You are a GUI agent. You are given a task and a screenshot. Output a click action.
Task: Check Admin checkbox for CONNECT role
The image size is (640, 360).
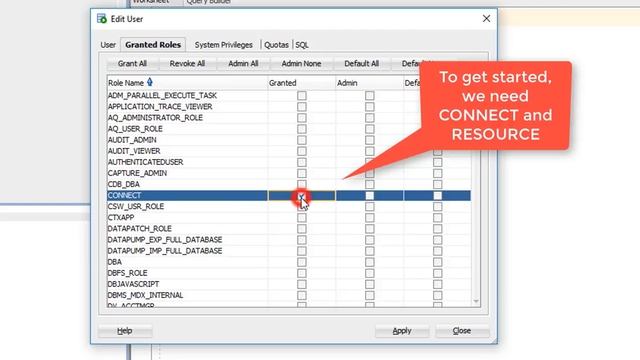369,196
